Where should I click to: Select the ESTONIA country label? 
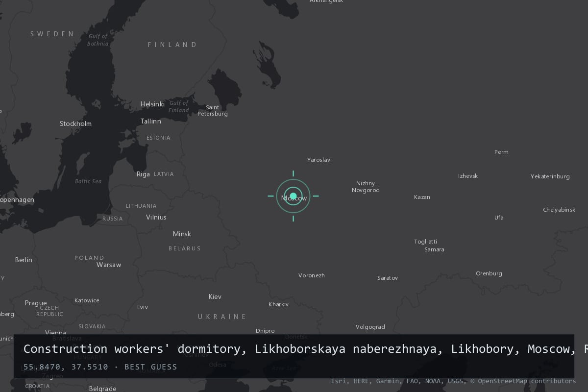(158, 138)
